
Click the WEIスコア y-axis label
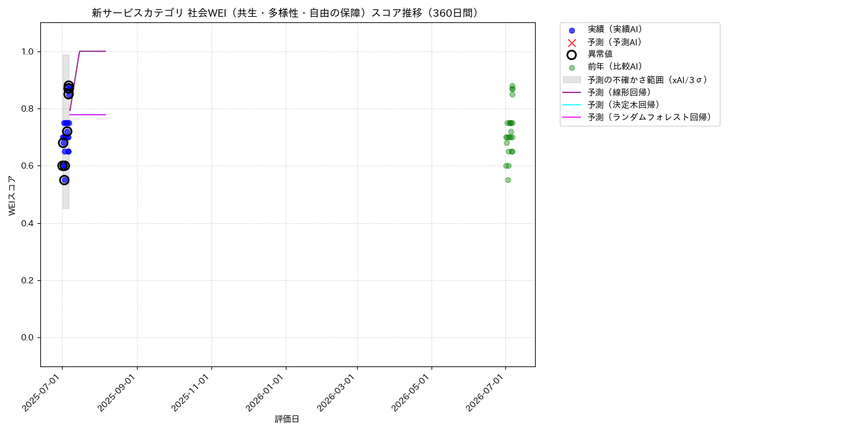(x=12, y=195)
